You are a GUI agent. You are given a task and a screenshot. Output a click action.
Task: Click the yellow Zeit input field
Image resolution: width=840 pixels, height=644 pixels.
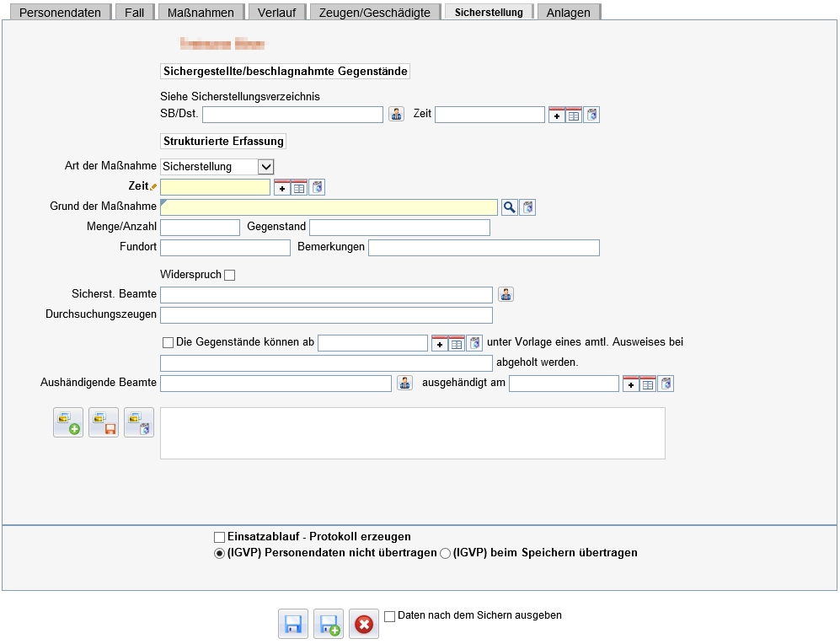(216, 187)
